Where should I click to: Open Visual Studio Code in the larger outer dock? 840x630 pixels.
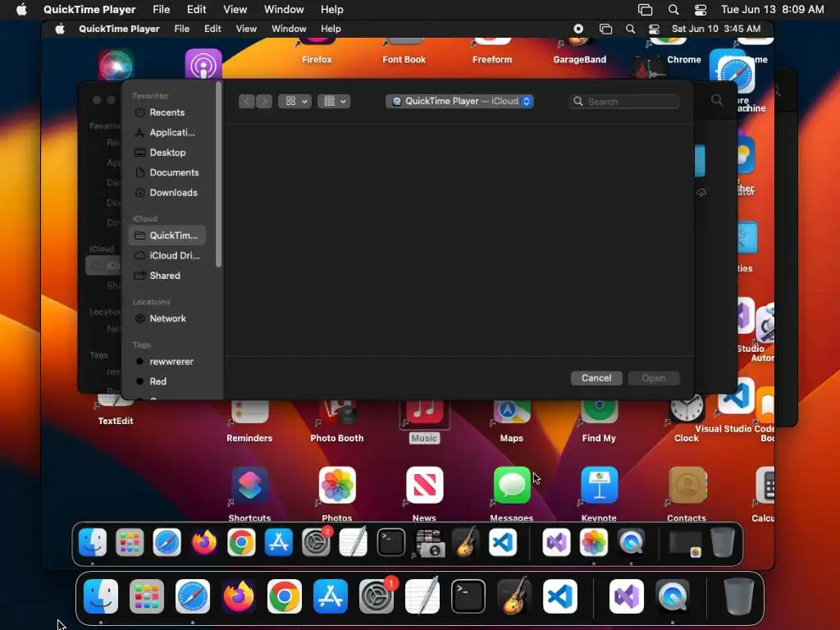[559, 596]
